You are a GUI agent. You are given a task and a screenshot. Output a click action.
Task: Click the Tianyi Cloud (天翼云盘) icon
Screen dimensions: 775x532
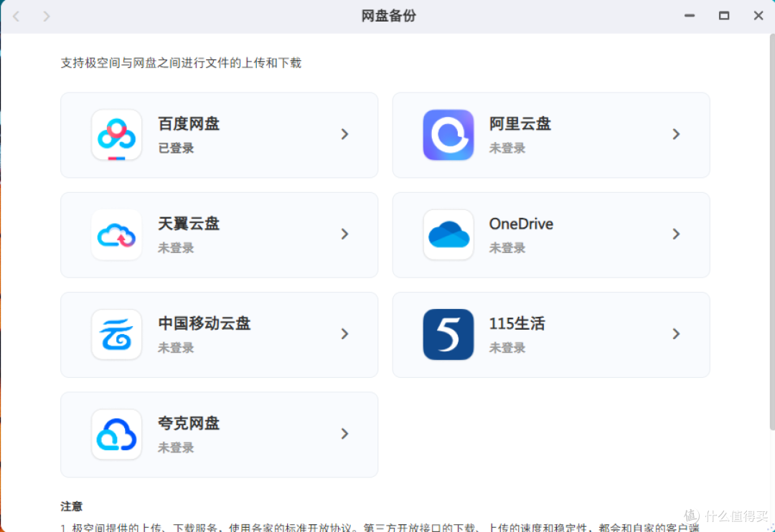(116, 234)
